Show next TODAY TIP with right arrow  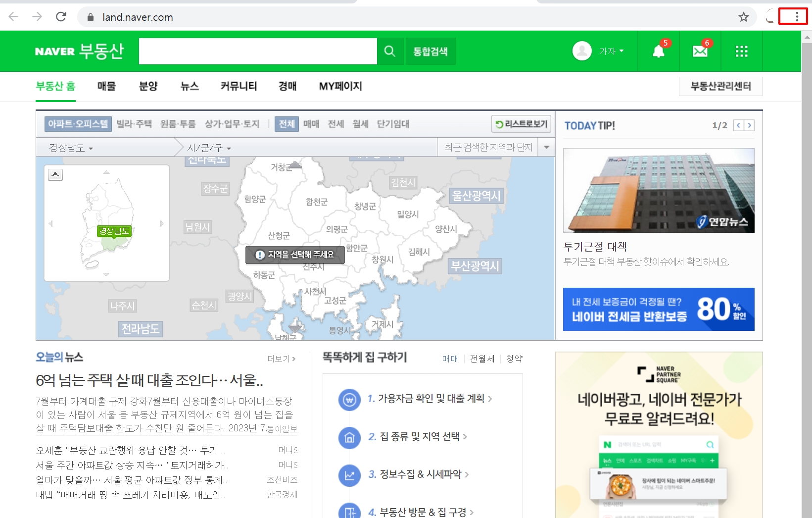749,125
